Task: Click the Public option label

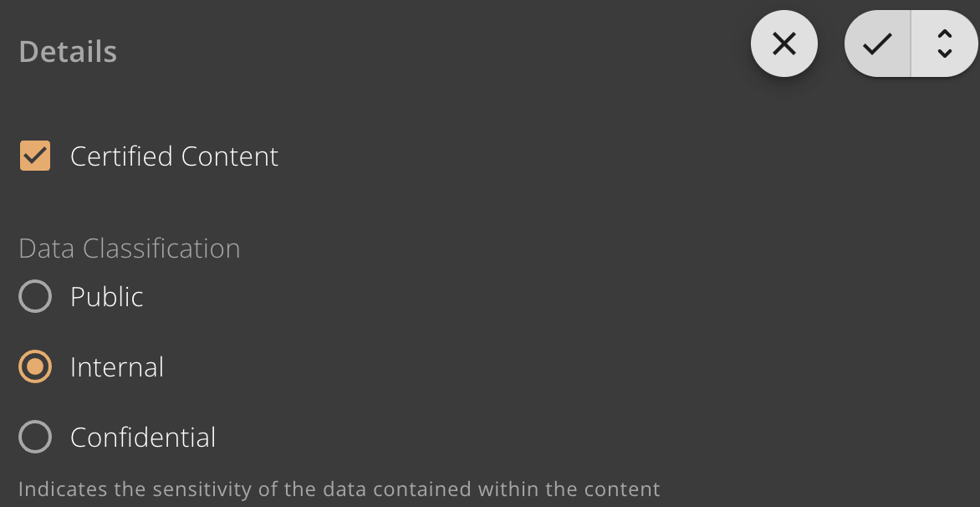Action: pyautogui.click(x=107, y=296)
